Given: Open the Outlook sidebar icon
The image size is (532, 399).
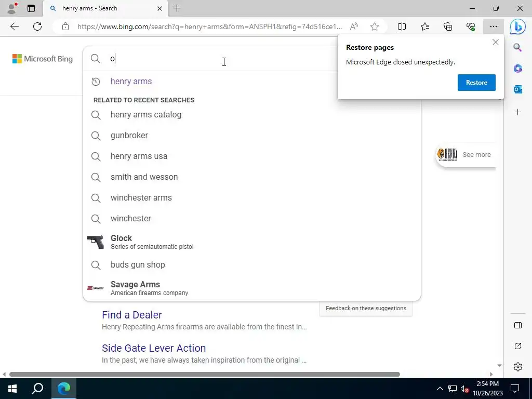Looking at the screenshot, I should [x=518, y=89].
